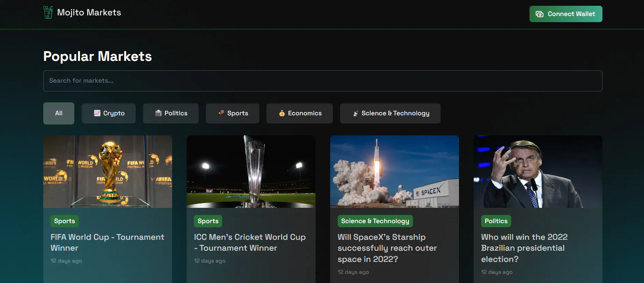
Task: Click '12 days ago' on the ICC Cricket card
Action: [210, 261]
